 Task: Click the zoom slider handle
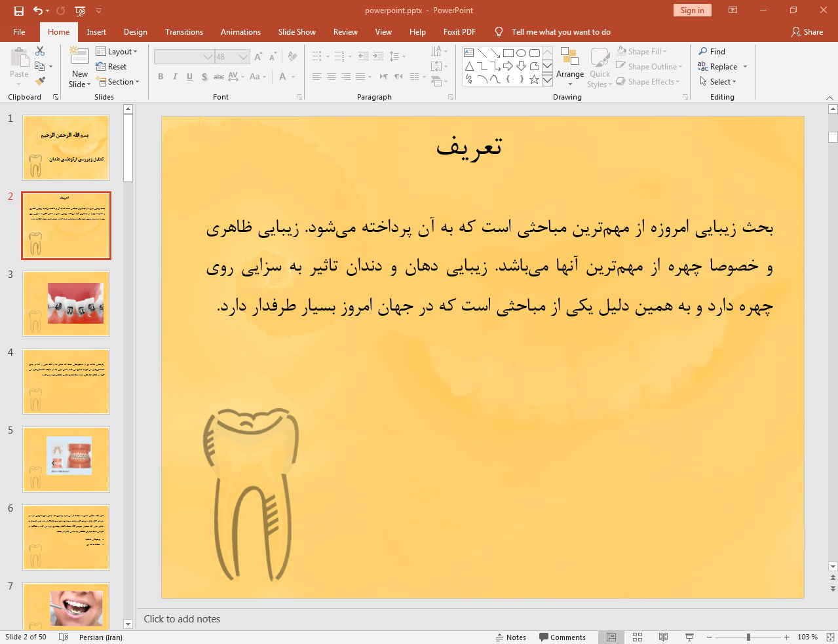pyautogui.click(x=748, y=637)
